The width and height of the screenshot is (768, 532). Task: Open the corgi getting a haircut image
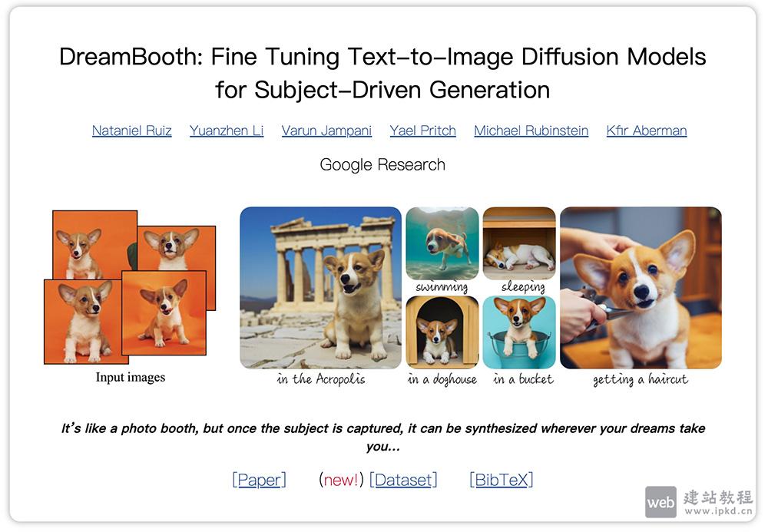(641, 288)
